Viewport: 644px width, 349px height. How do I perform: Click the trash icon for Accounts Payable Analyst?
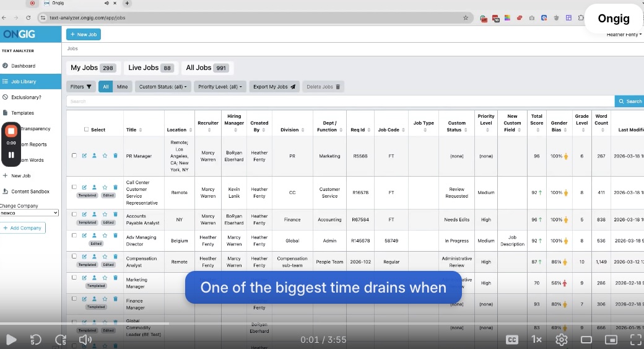click(115, 215)
